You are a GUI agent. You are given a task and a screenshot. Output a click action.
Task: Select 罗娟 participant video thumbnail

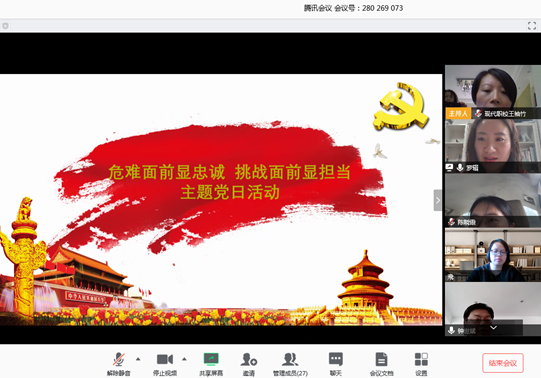(x=493, y=146)
